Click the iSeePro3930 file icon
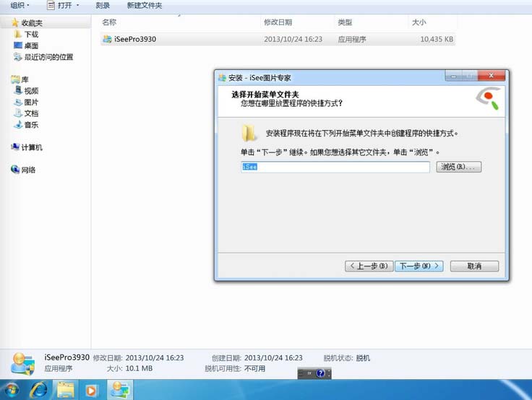532x400 pixels. (107, 39)
